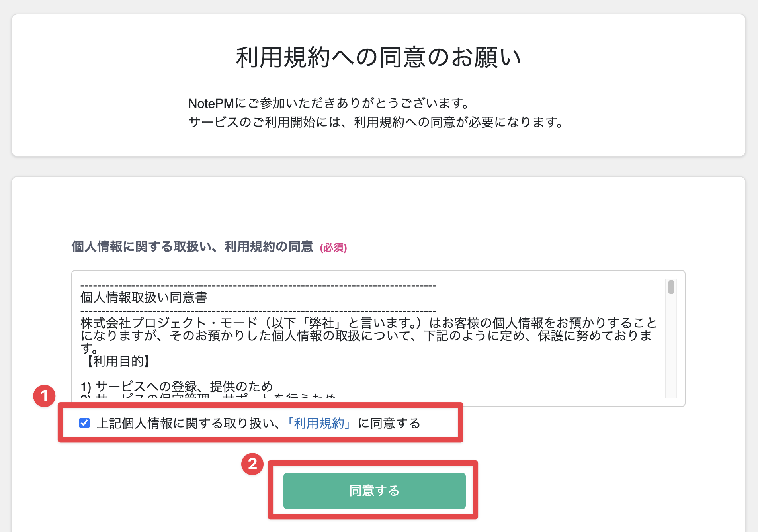Click the 上記個人情報に関する取り扱い checkbox label text
Viewport: 758px width, 532px height.
187,423
